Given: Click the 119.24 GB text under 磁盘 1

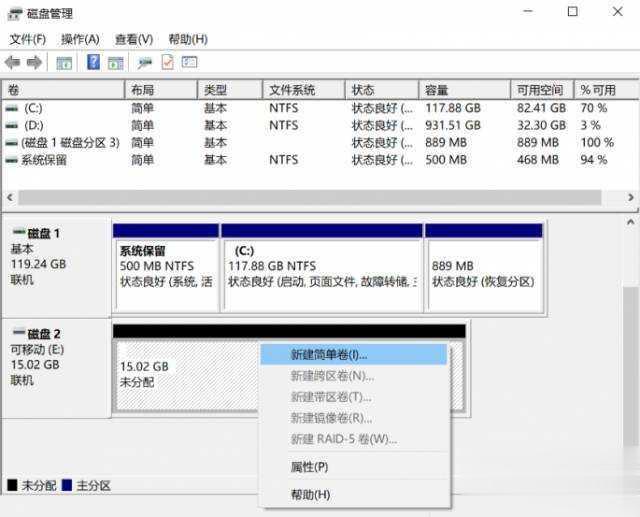Looking at the screenshot, I should pos(38,264).
